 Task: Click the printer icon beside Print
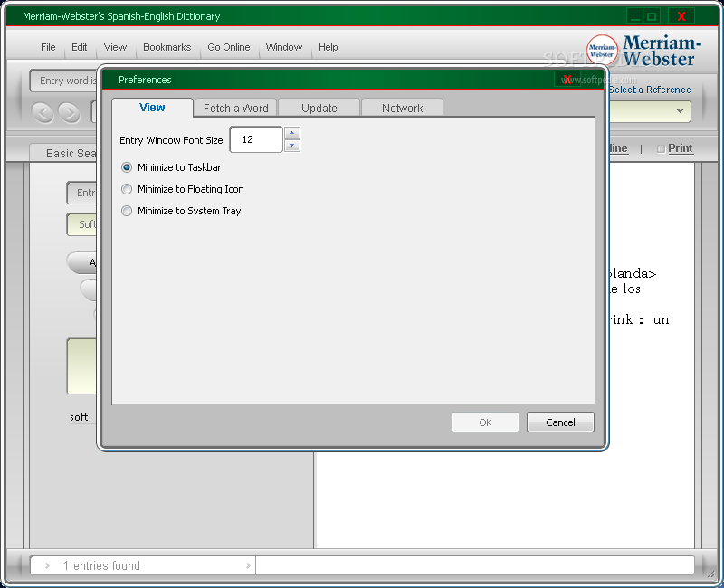(661, 148)
